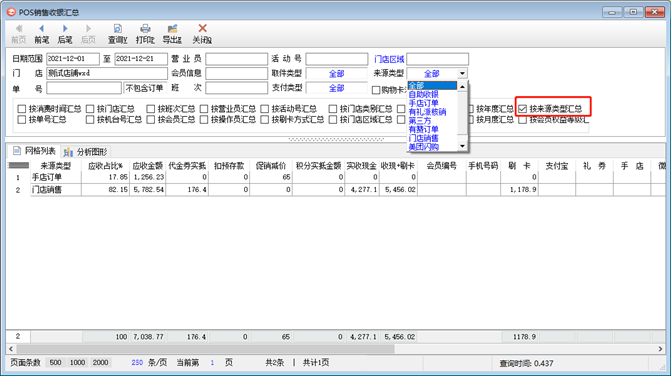Toggle 按年度汇总 checkbox
This screenshot has width=671, height=376.
click(471, 109)
